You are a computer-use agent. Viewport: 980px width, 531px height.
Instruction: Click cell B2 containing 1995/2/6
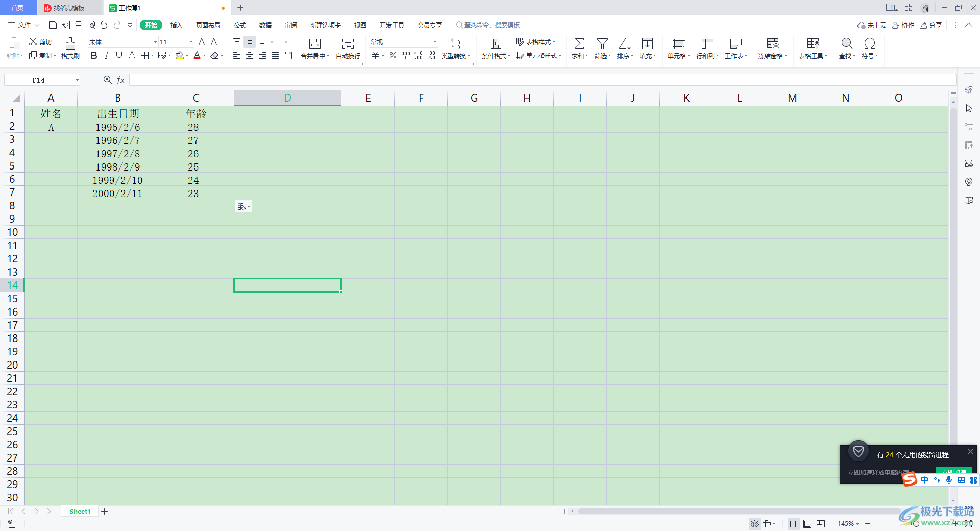(117, 127)
